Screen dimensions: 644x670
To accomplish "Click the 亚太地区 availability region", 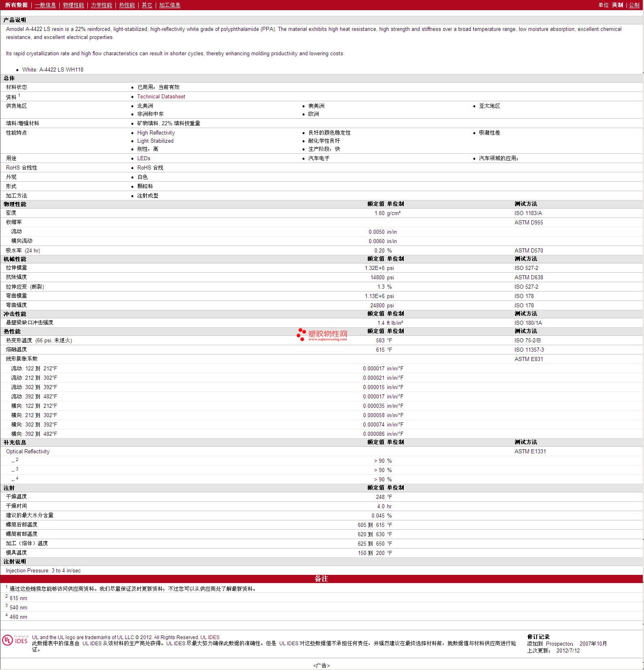I will pos(490,106).
